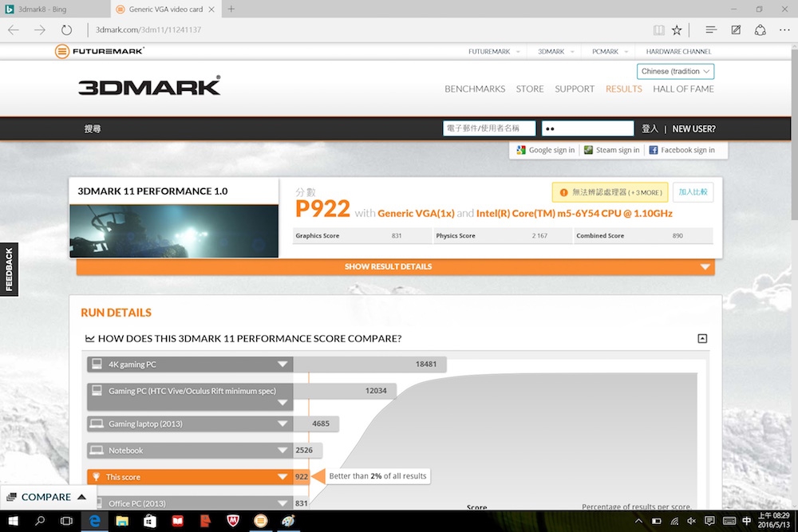Click the Google sign in button

[545, 150]
